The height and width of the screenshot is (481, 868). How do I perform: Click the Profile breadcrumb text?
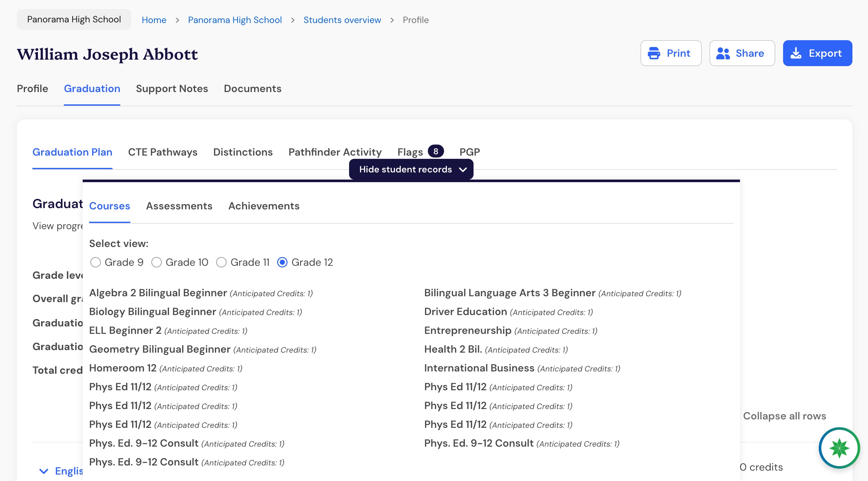tap(416, 20)
